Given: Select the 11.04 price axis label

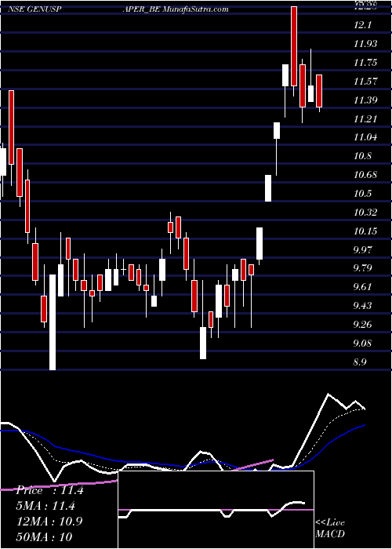Looking at the screenshot, I should (365, 137).
